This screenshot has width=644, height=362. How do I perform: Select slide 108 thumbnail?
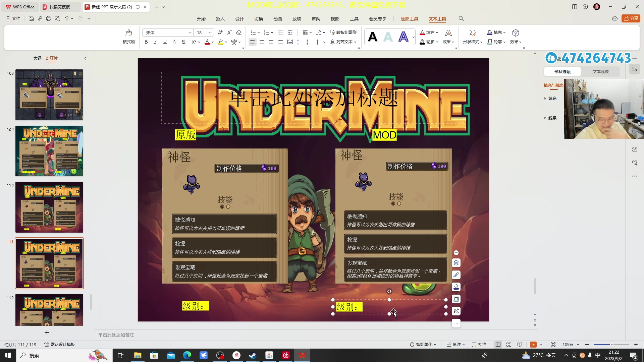pos(49,95)
